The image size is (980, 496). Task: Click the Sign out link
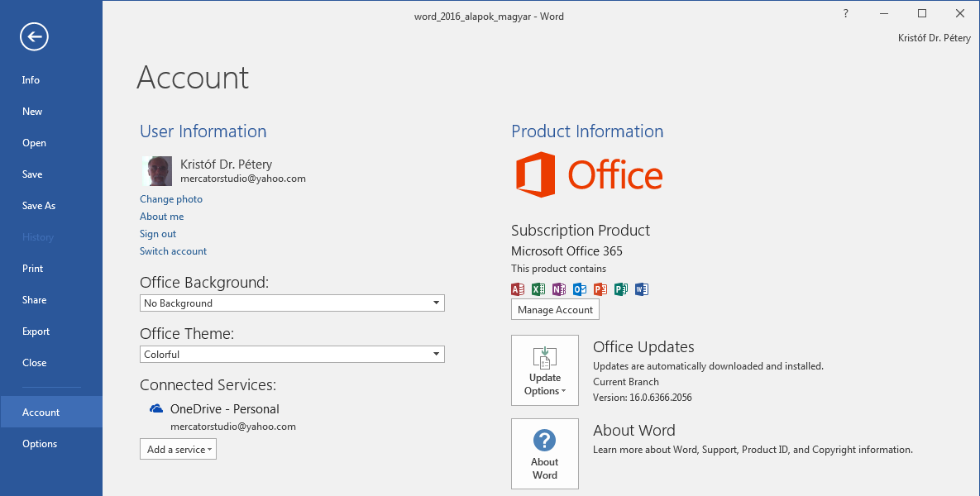[158, 234]
